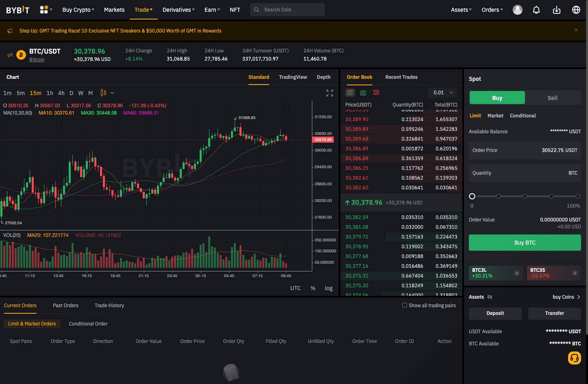Viewport: 588px width, 384px height.
Task: Click the Deposit button
Action: coord(495,313)
